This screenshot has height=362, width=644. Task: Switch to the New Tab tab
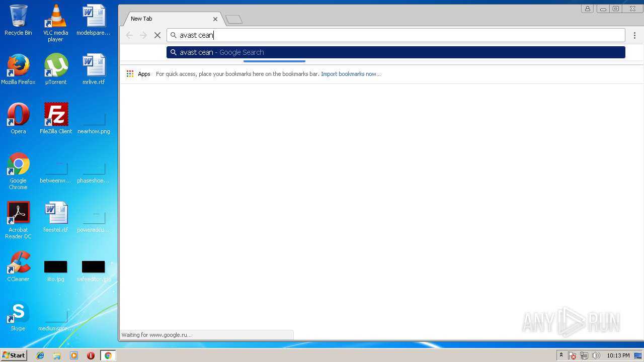pyautogui.click(x=171, y=19)
